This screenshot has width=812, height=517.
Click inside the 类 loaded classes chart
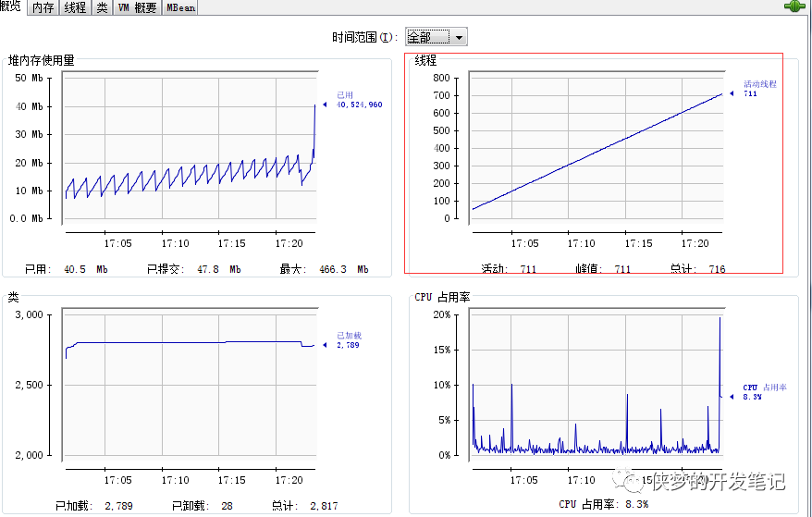(190, 385)
